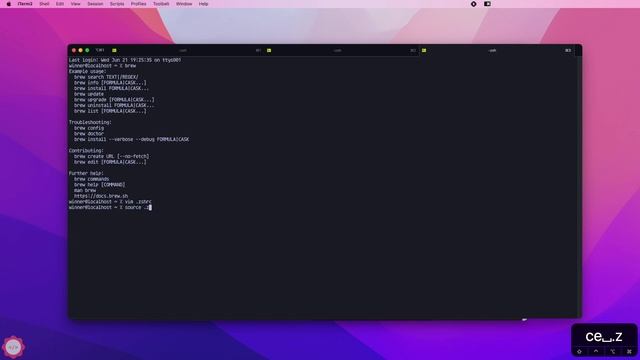Screen dimensions: 640x360
Task: Open the https://docs.brew.sh link
Action: pos(101,196)
